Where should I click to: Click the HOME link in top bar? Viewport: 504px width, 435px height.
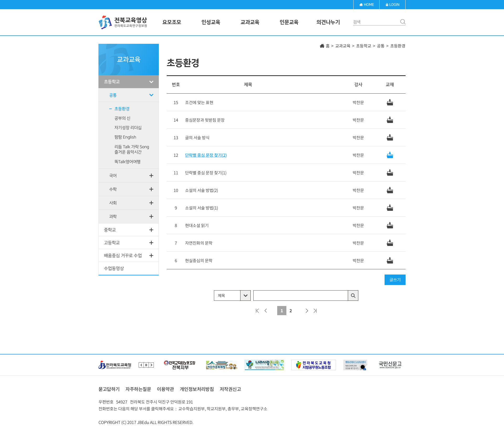coord(366,4)
